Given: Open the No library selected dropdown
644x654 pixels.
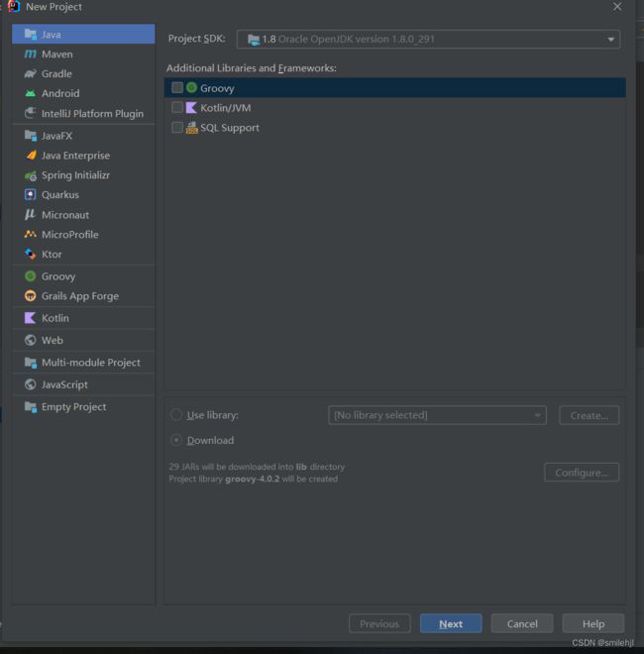Looking at the screenshot, I should tap(437, 415).
